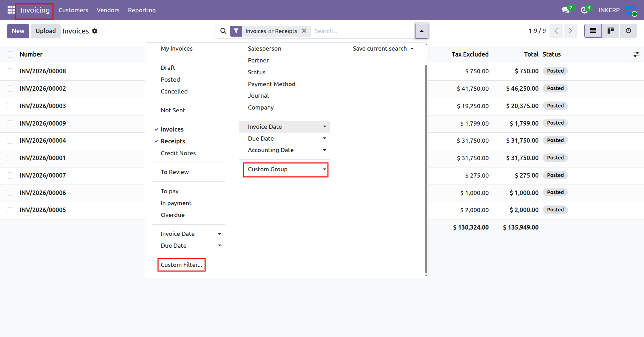This screenshot has height=337, width=644.
Task: Expand Invoice Date group-by dropdown
Action: [x=285, y=127]
